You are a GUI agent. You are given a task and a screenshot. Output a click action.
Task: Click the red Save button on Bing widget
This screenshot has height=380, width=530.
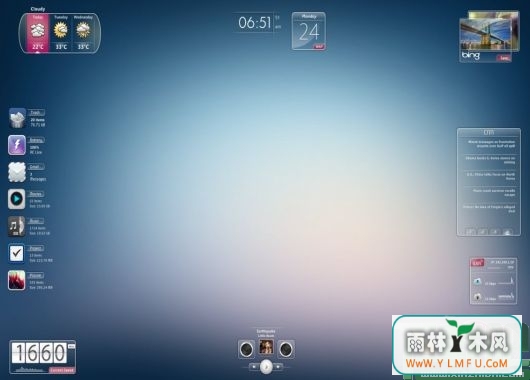[504, 58]
